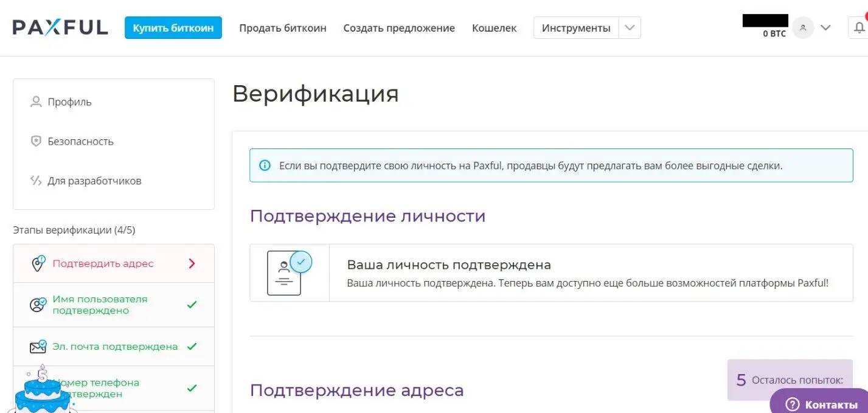This screenshot has width=868, height=413.
Task: Expand the Инструменты dropdown arrow
Action: coord(630,28)
